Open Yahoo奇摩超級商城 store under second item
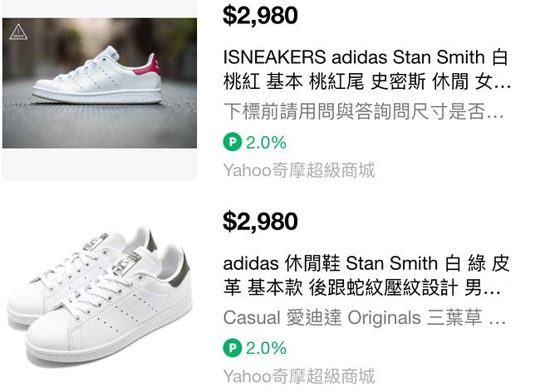Image resolution: width=535 pixels, height=392 pixels. (x=299, y=376)
